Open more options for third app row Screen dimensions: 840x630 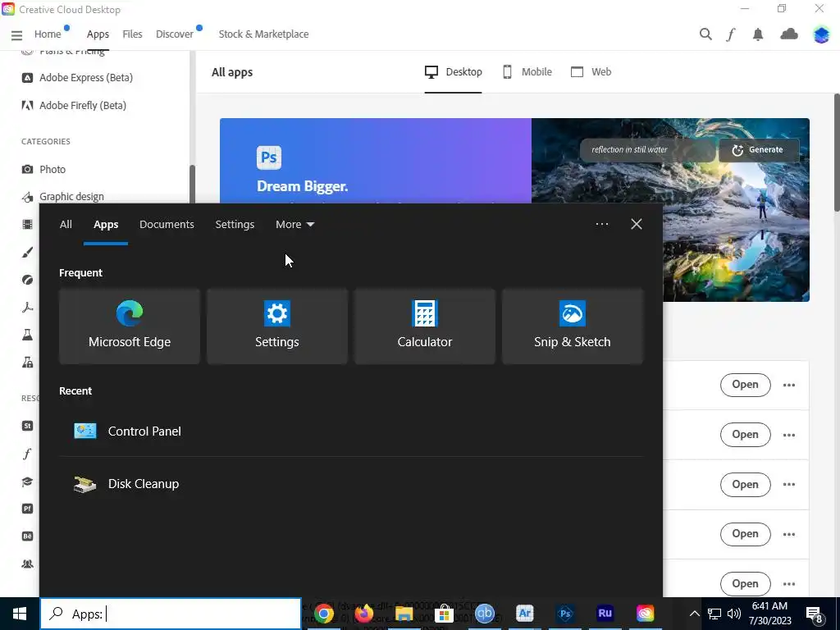[x=788, y=484]
